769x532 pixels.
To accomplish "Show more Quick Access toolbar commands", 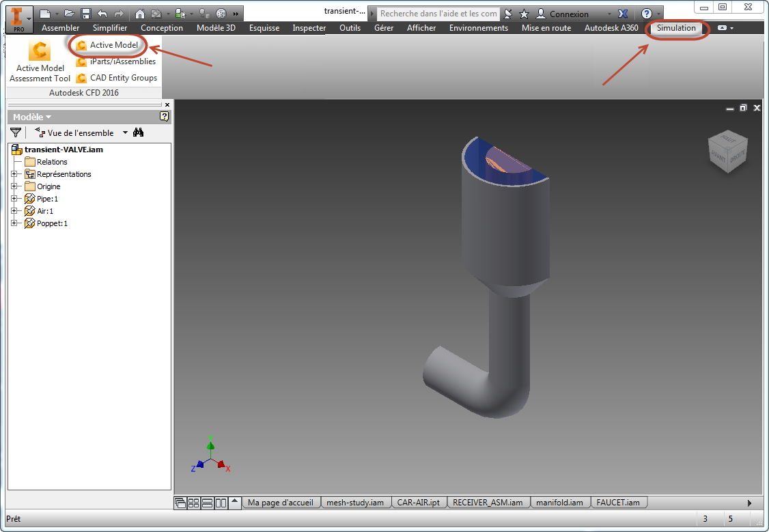I will click(x=236, y=14).
